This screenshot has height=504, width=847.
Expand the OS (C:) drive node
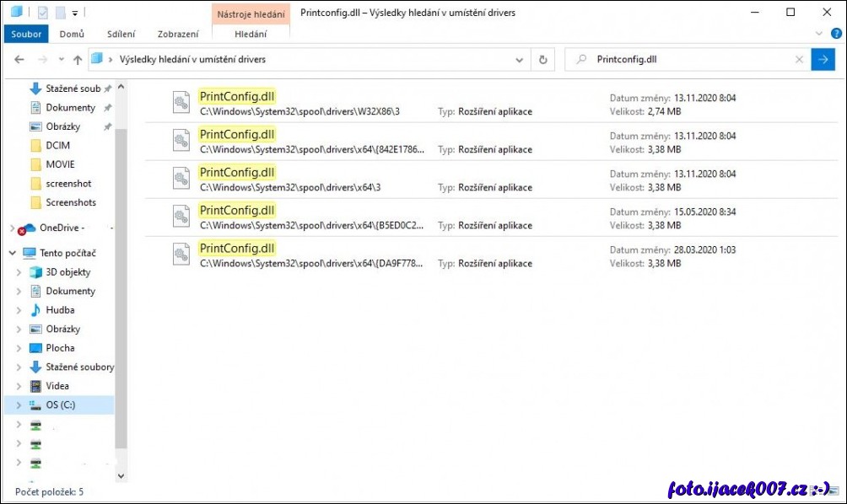coord(19,405)
